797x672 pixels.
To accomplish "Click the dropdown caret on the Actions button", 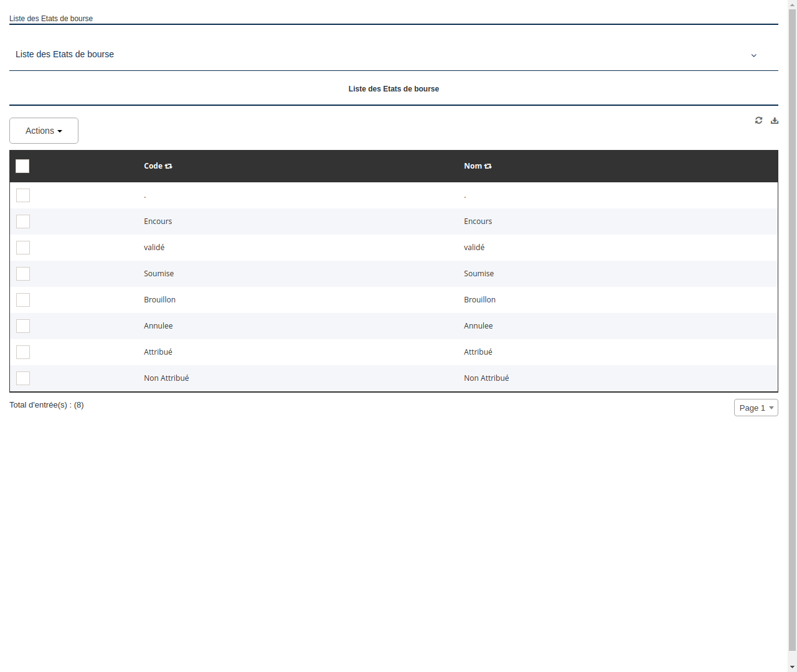I will pyautogui.click(x=60, y=131).
